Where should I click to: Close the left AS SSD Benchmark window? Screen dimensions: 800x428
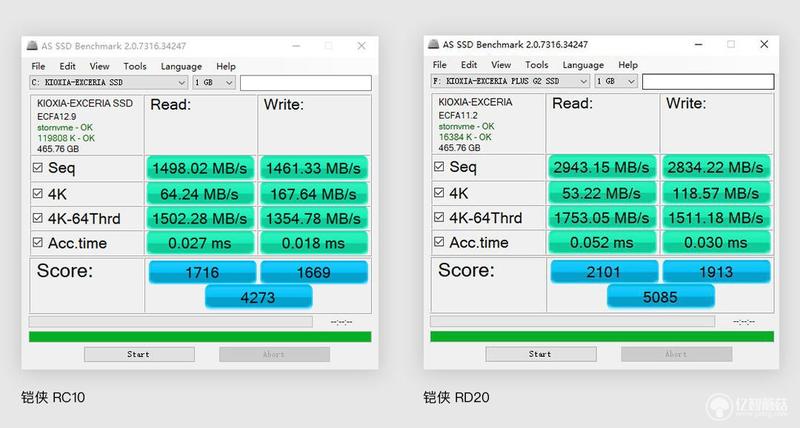[x=361, y=45]
